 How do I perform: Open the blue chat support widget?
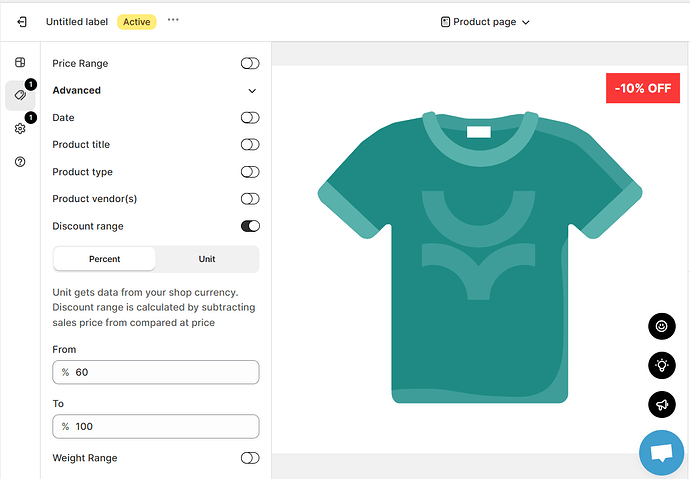[x=661, y=453]
